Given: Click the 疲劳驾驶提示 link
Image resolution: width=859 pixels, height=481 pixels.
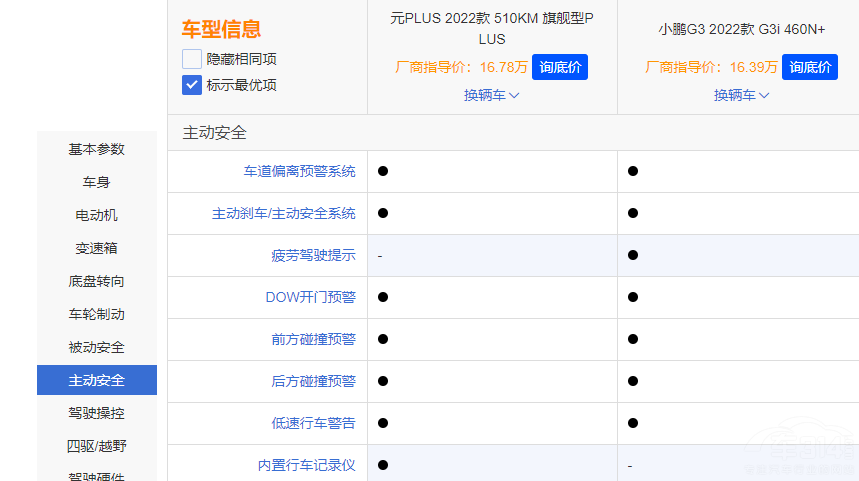Looking at the screenshot, I should click(313, 255).
